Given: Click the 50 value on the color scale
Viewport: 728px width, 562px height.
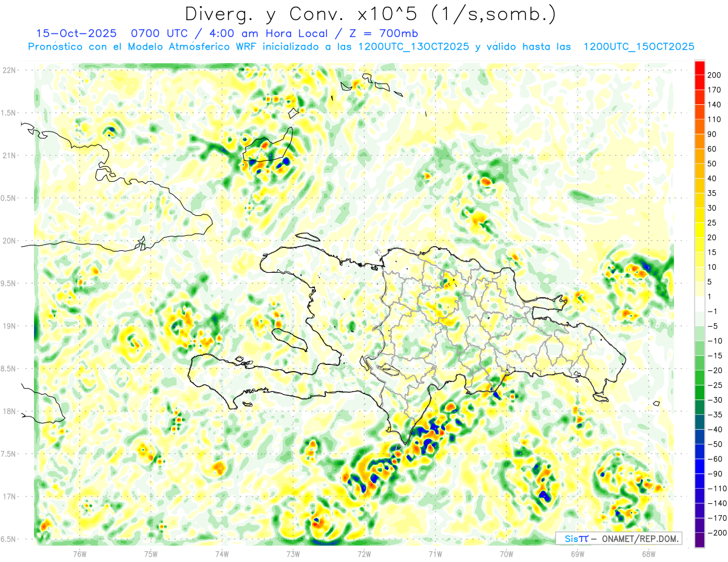Looking at the screenshot, I should [712, 164].
